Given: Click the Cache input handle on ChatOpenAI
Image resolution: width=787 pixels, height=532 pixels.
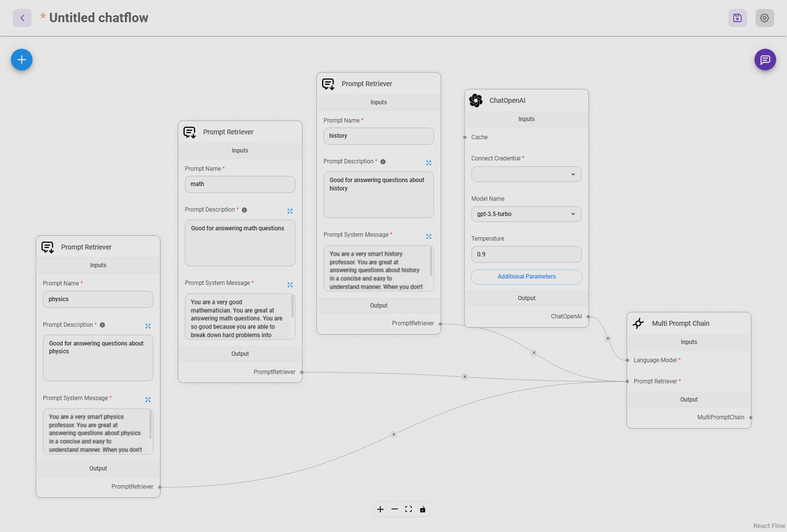Looking at the screenshot, I should coord(464,137).
